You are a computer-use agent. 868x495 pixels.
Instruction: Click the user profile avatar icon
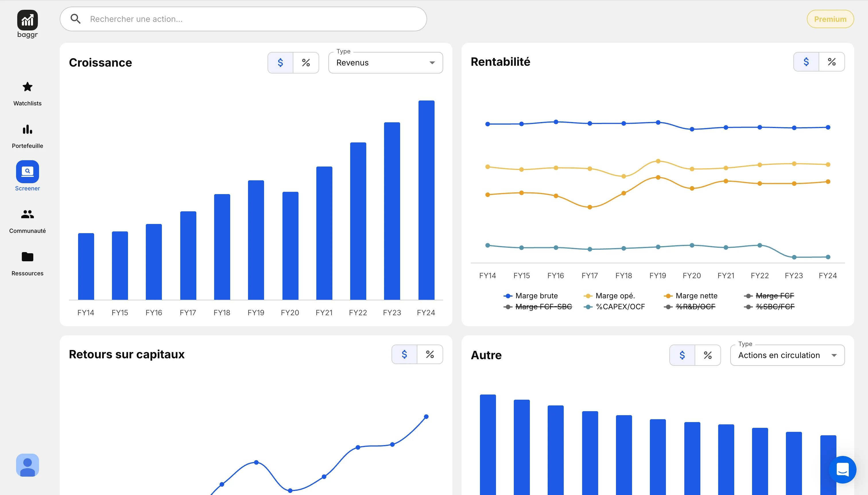(x=27, y=465)
